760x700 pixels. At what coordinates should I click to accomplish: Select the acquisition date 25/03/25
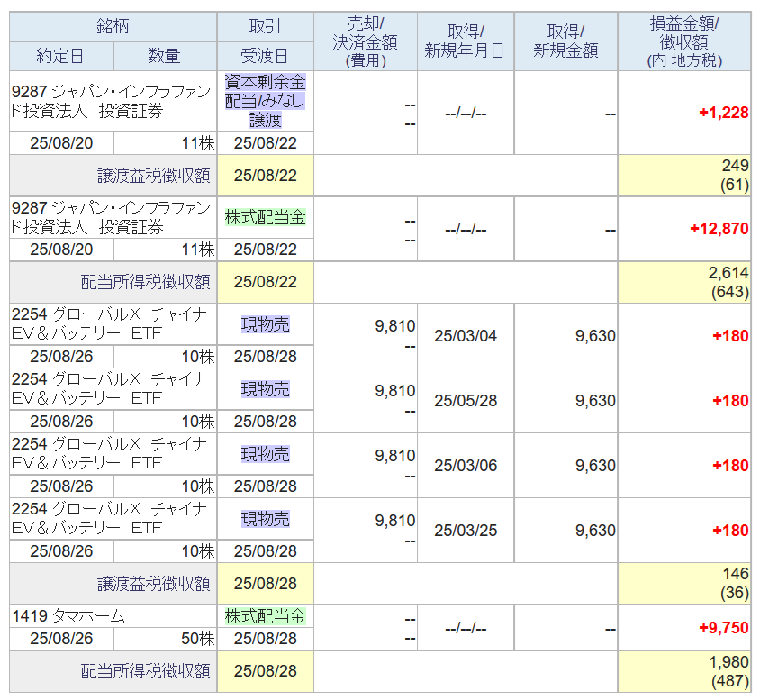pos(466,531)
